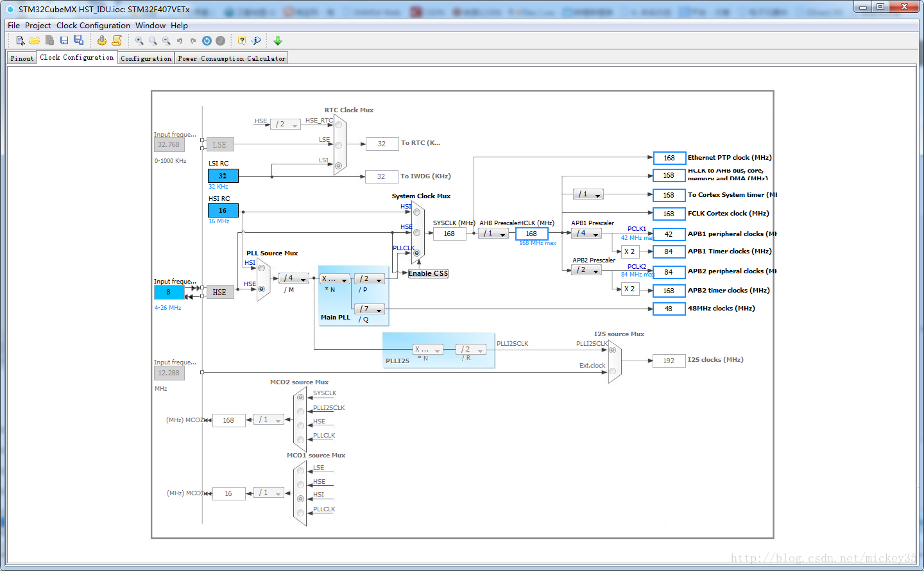Click the Enable CSS button
924x571 pixels.
click(x=429, y=273)
